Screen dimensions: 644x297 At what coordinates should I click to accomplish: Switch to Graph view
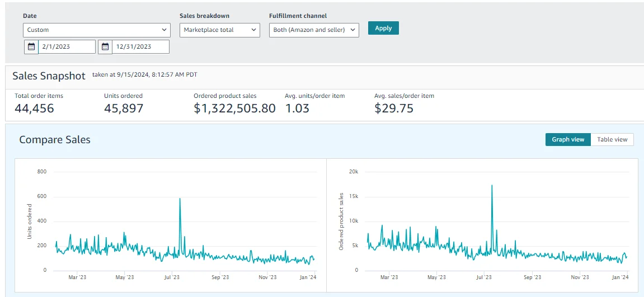pos(568,139)
